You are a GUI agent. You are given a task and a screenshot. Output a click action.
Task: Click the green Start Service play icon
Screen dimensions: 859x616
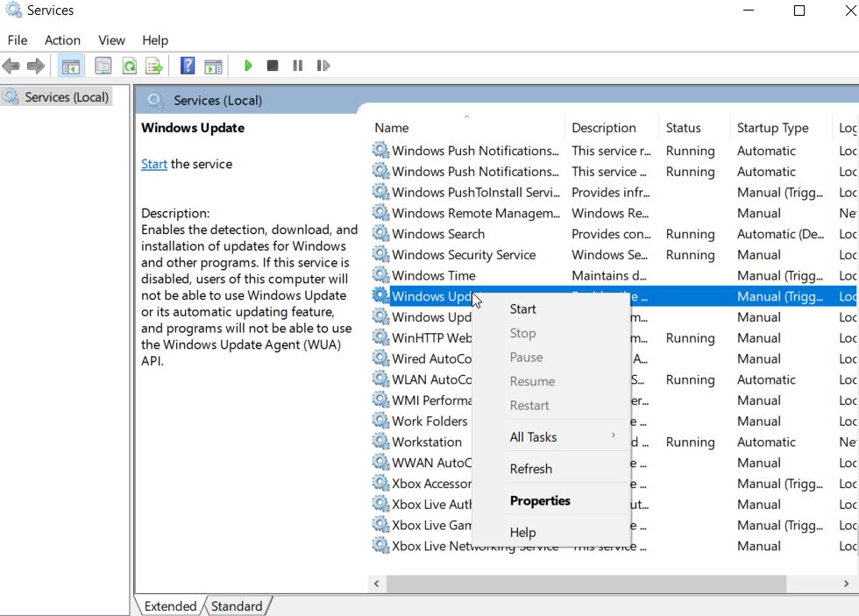248,67
